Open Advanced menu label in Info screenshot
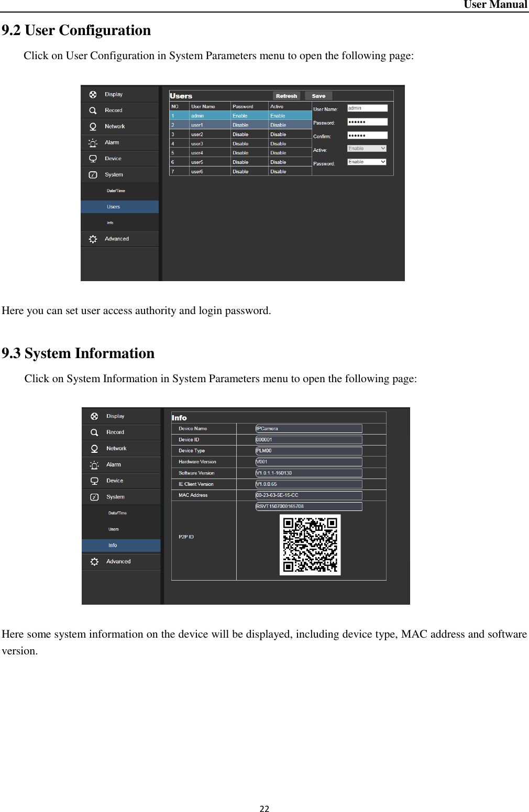Viewport: 529px width, 812px height. tap(118, 561)
